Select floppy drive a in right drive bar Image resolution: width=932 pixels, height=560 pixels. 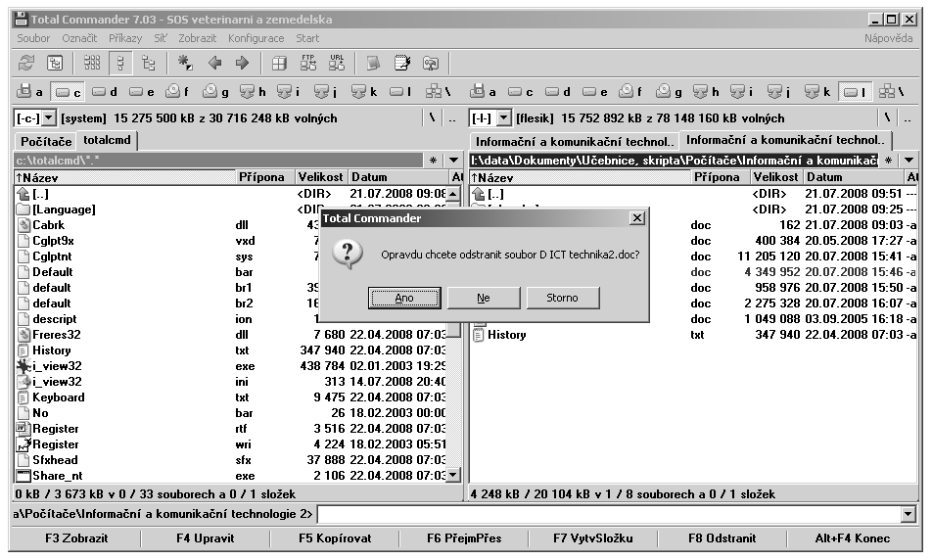pos(484,92)
